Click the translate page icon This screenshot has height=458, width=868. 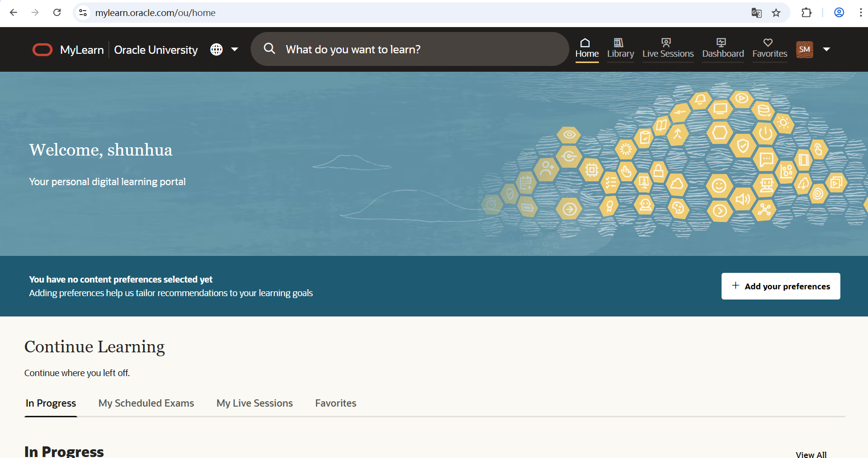pyautogui.click(x=756, y=13)
